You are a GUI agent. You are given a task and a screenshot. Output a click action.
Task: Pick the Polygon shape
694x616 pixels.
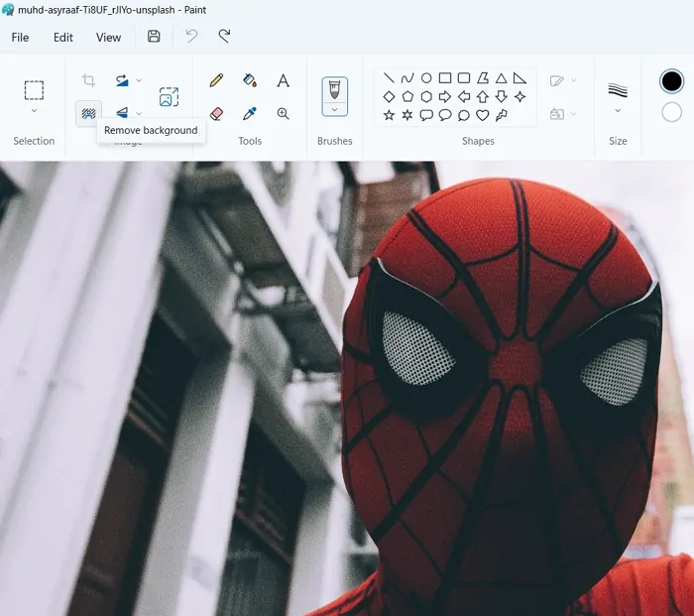(483, 78)
